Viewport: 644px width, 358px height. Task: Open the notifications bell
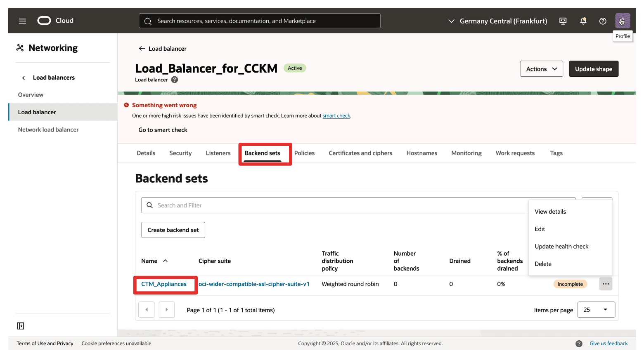(583, 21)
